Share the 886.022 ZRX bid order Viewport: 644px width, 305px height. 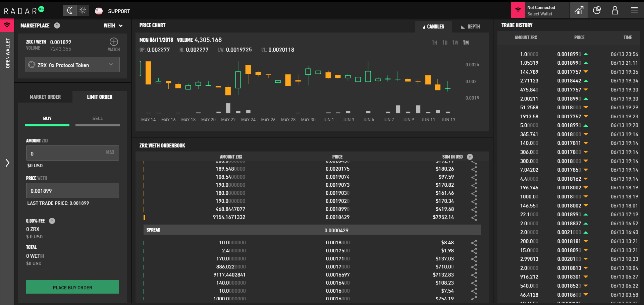coord(474,267)
